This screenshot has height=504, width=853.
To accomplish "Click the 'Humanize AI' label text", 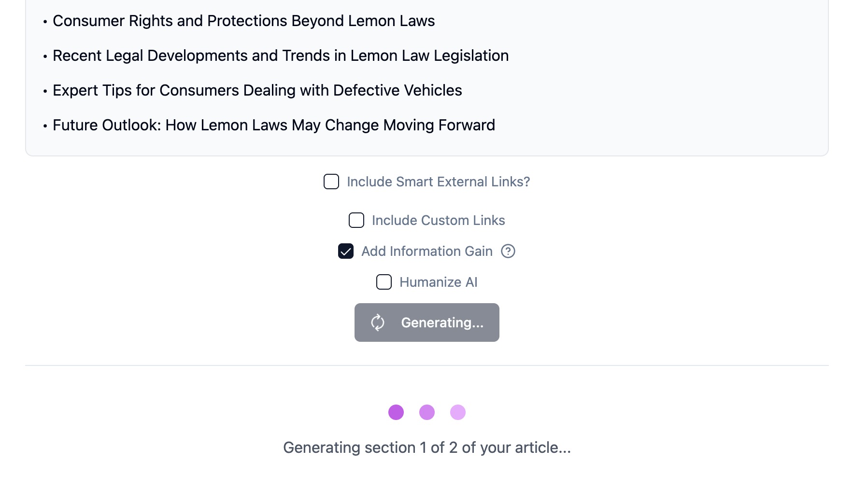I will [x=438, y=282].
